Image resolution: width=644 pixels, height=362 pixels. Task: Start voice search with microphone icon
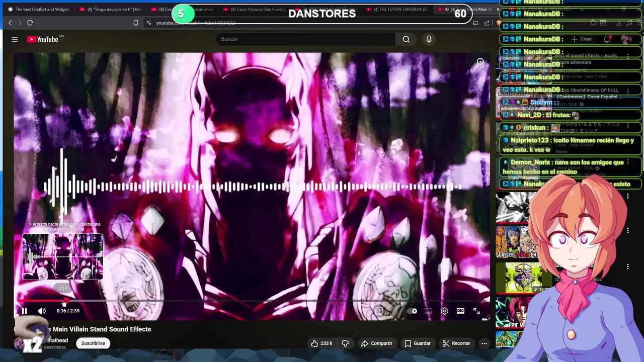click(x=429, y=39)
